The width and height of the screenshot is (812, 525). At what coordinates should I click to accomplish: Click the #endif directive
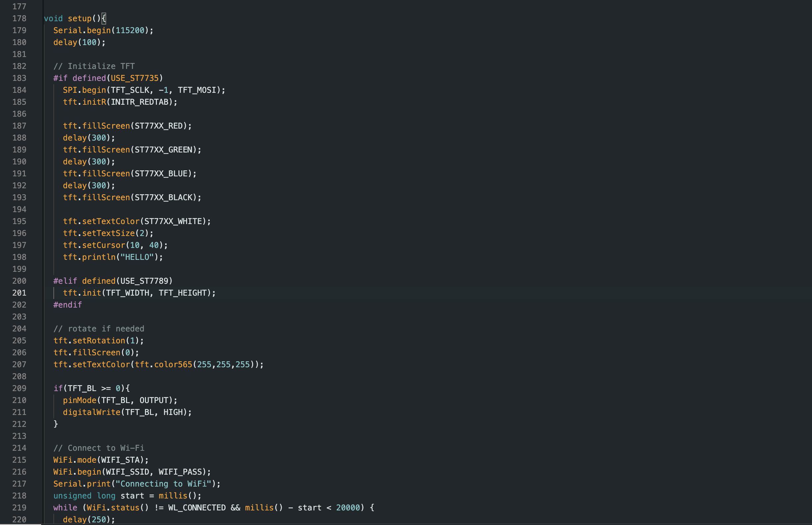(x=68, y=305)
